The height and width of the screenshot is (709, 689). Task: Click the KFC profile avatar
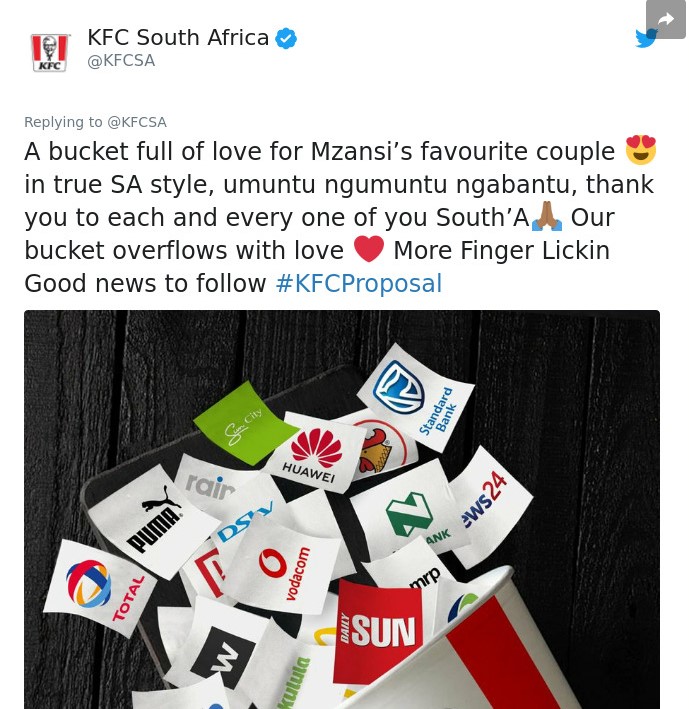[x=50, y=52]
